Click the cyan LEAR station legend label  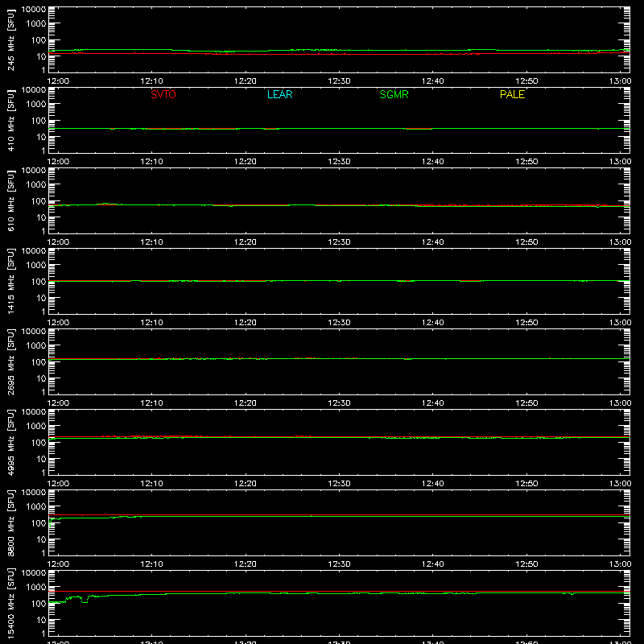(279, 94)
